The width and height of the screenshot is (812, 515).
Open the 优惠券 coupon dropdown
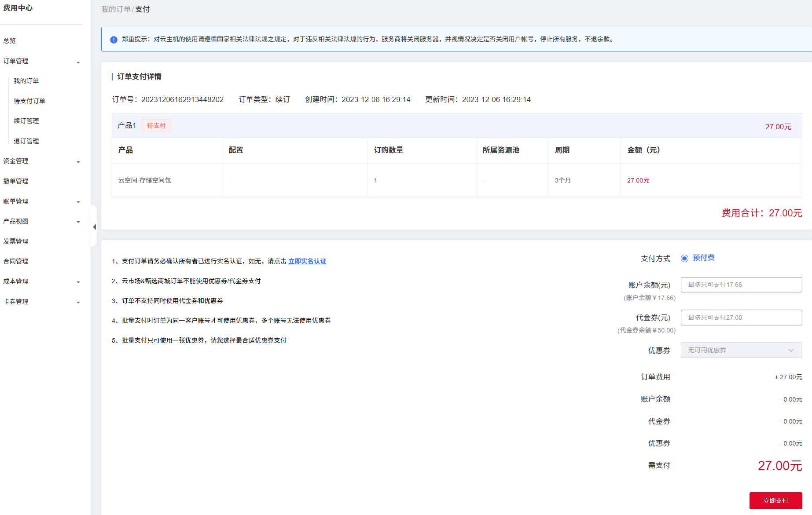741,350
